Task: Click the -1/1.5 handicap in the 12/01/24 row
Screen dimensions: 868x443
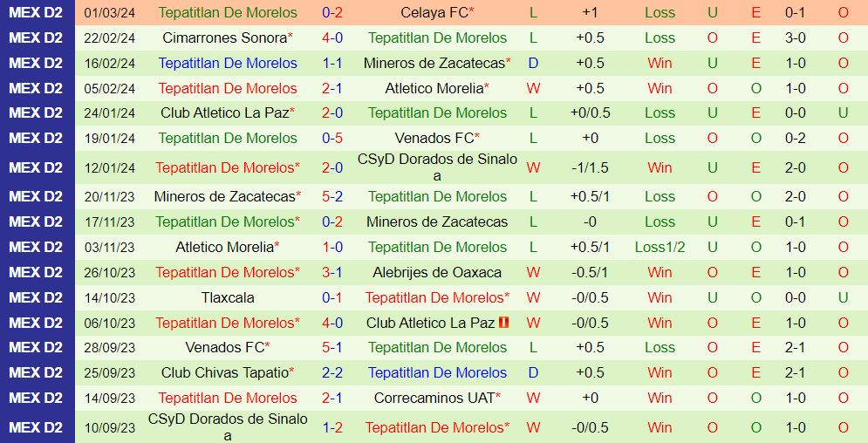Action: (590, 167)
